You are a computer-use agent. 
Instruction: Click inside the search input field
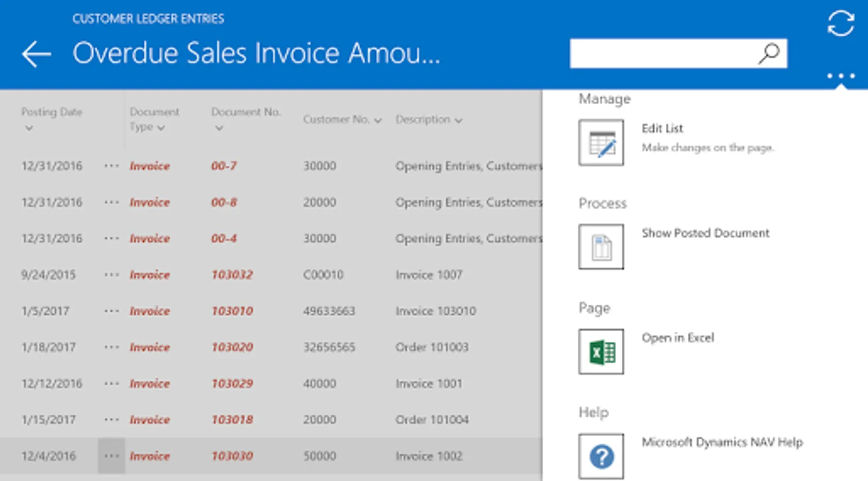663,53
